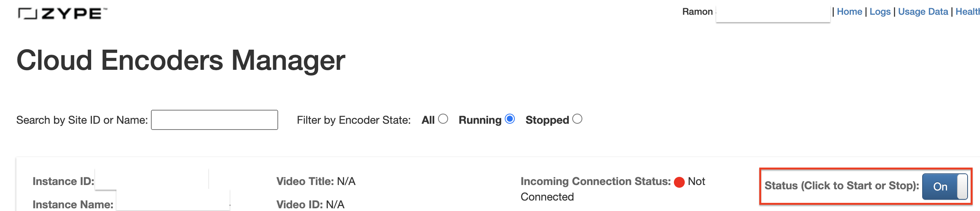This screenshot has width=980, height=211.
Task: Filter encoders by Stopped state
Action: coord(577,119)
